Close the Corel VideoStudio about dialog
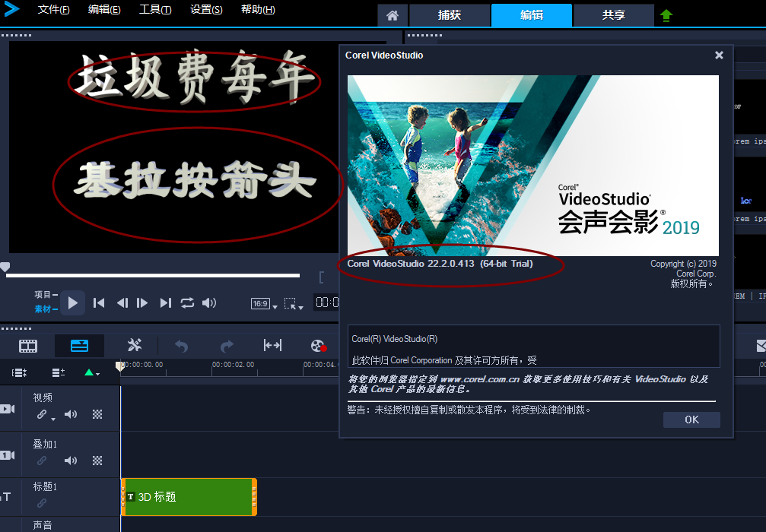Image resolution: width=766 pixels, height=532 pixels. point(719,55)
